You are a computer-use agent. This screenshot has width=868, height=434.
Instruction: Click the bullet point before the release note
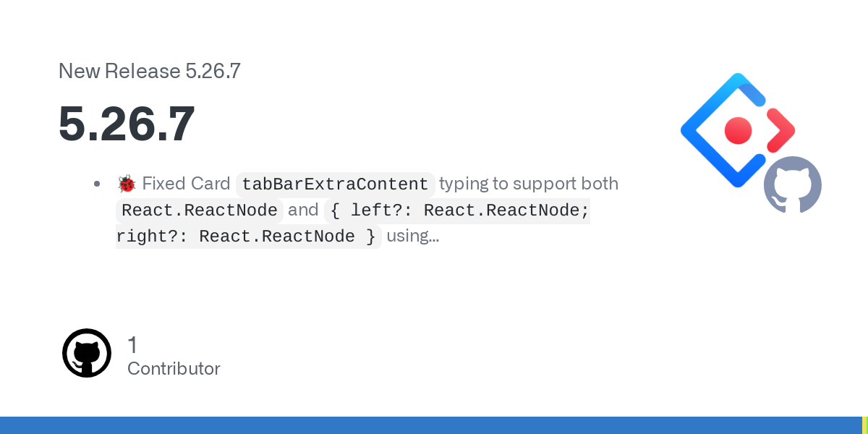pos(97,184)
